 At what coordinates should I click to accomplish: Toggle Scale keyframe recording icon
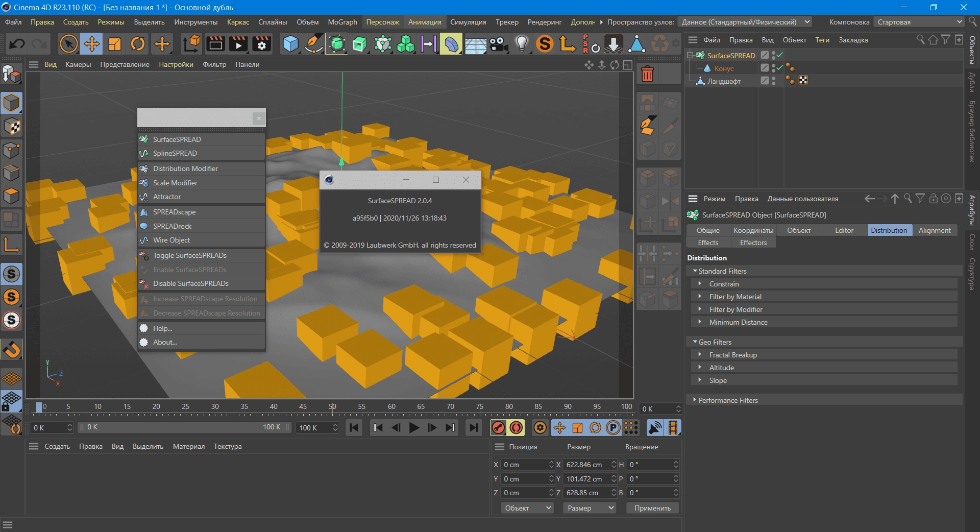(x=577, y=428)
